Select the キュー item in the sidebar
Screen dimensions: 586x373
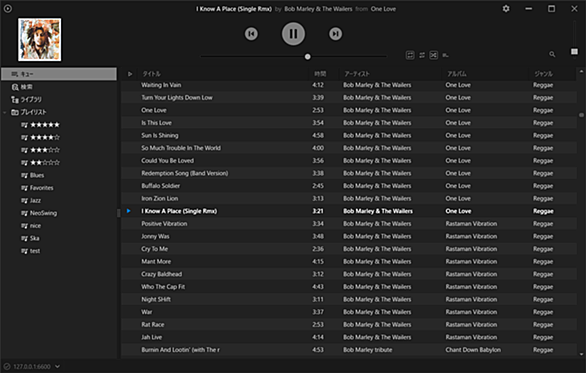pyautogui.click(x=59, y=74)
